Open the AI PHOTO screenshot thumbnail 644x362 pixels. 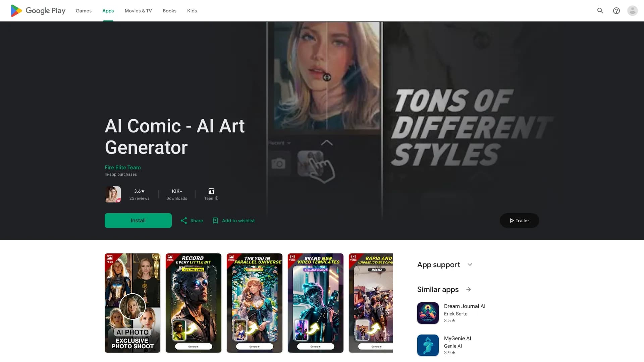pyautogui.click(x=132, y=303)
